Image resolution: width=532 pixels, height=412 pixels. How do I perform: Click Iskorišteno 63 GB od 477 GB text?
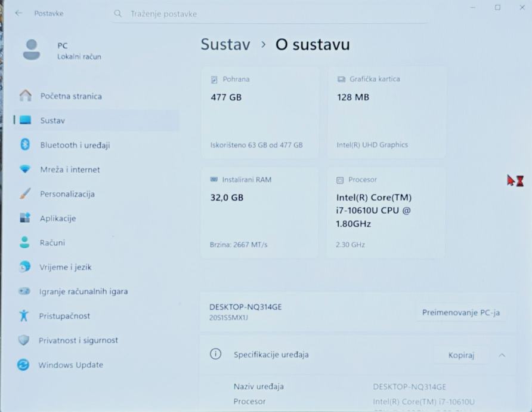click(x=256, y=145)
